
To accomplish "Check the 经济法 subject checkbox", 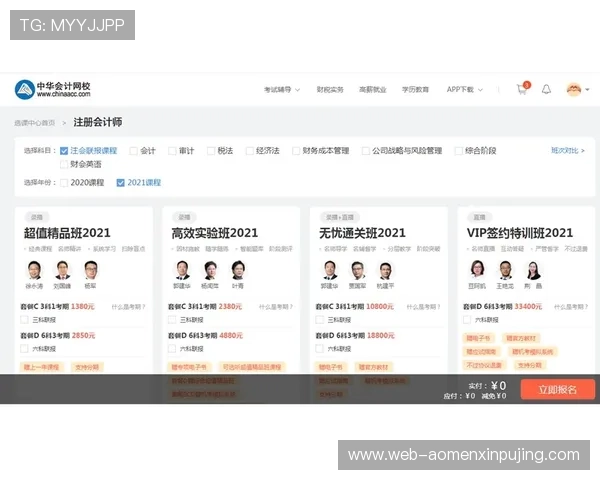I will tap(250, 151).
